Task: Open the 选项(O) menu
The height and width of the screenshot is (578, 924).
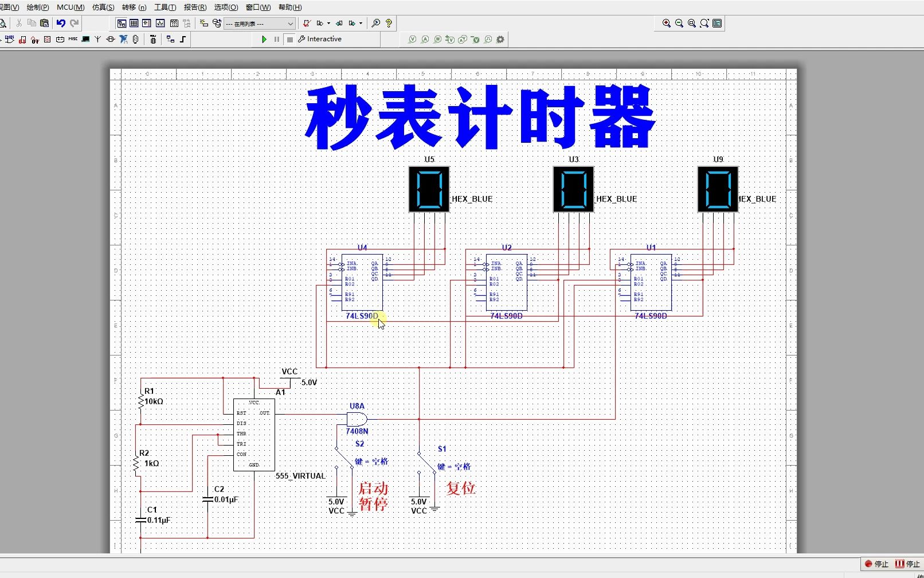Action: point(227,7)
